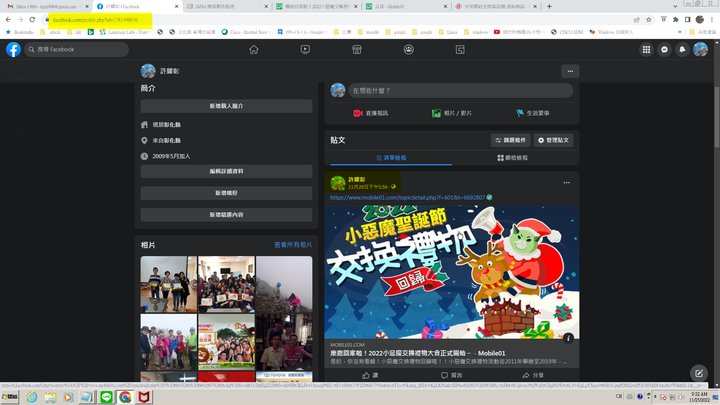720x405 pixels.
Task: Open the Marketplace store icon
Action: click(357, 50)
